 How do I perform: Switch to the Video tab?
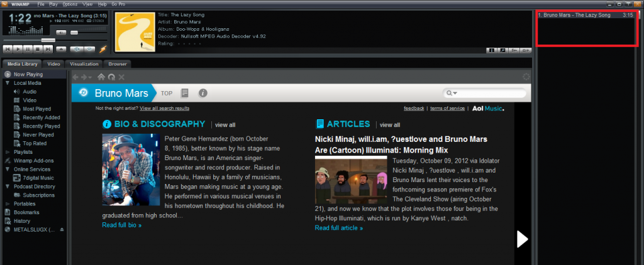pos(53,64)
